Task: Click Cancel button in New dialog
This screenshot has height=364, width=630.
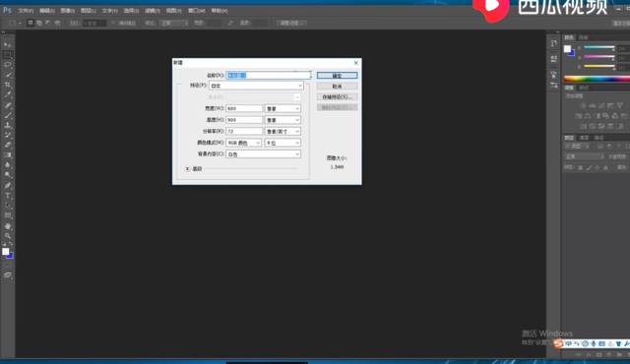Action: pyautogui.click(x=337, y=87)
